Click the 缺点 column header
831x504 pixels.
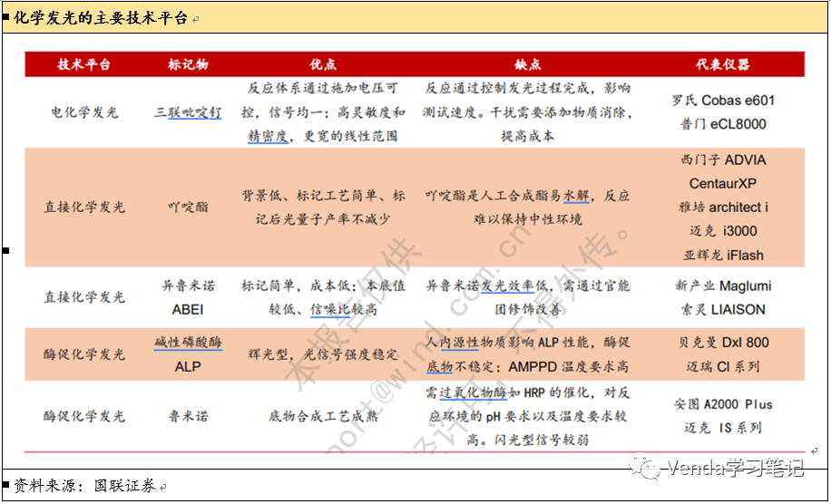click(x=527, y=64)
